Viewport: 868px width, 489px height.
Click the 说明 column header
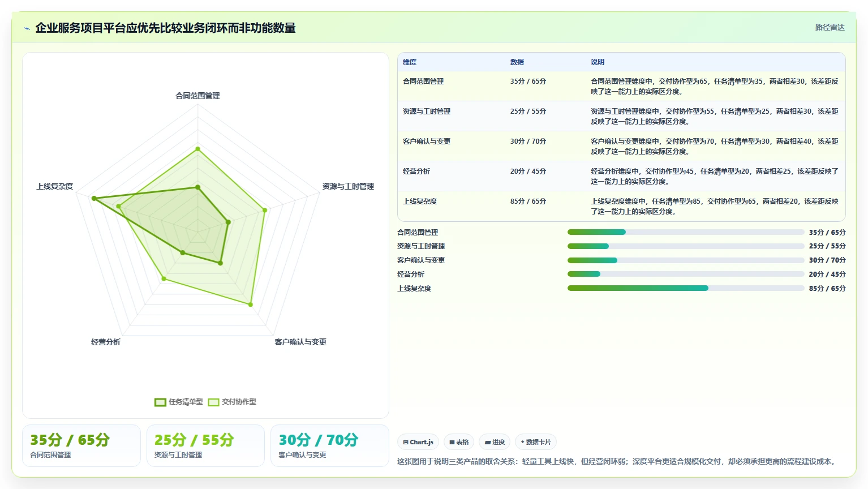598,62
